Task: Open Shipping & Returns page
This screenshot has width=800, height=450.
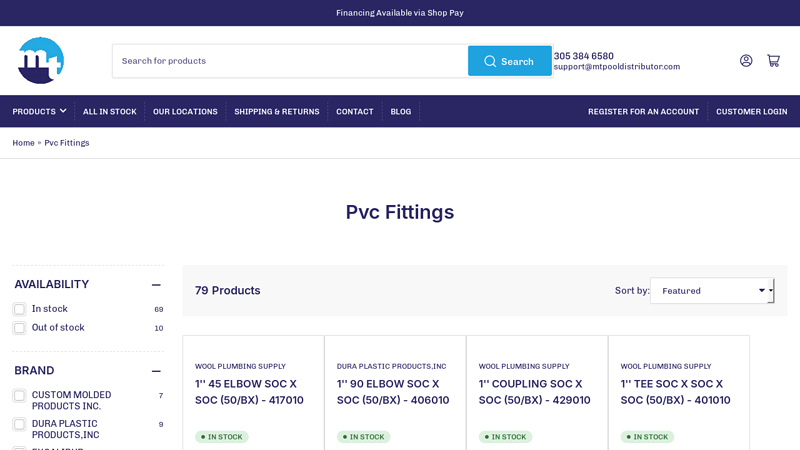Action: point(276,112)
